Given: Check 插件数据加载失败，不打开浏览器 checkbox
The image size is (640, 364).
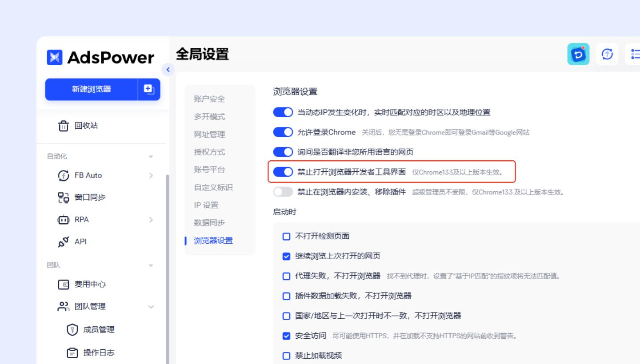Looking at the screenshot, I should coord(287,296).
